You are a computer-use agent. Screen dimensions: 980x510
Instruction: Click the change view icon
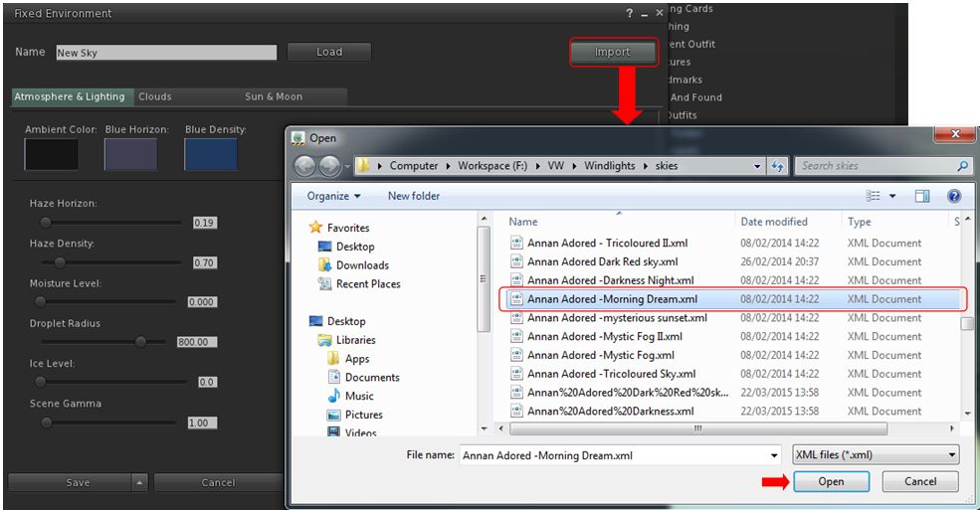(874, 197)
